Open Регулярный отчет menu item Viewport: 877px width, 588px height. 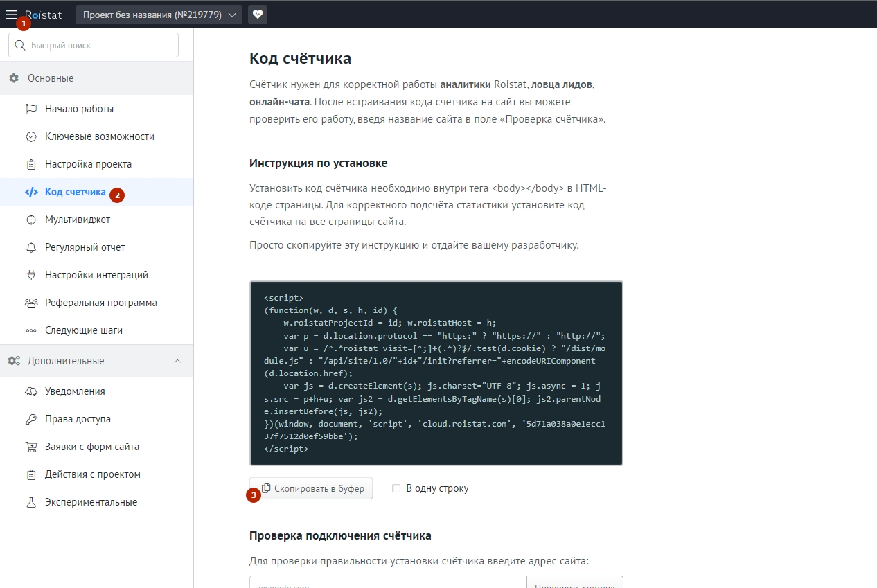coord(97,247)
